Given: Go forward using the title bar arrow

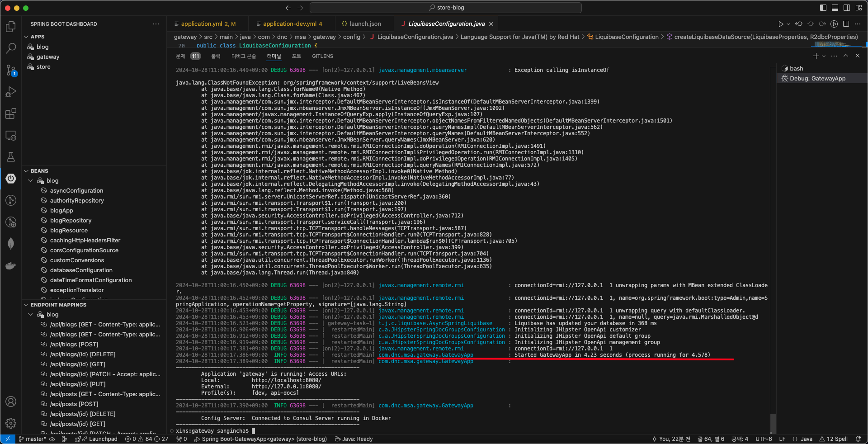Looking at the screenshot, I should tap(300, 8).
